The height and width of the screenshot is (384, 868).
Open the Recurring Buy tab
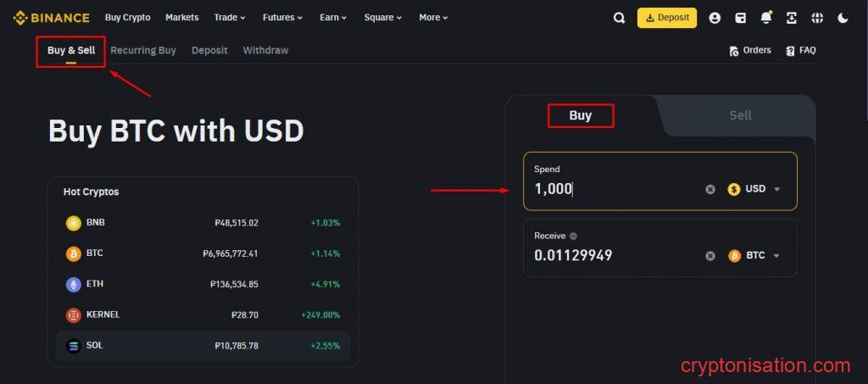tap(143, 50)
